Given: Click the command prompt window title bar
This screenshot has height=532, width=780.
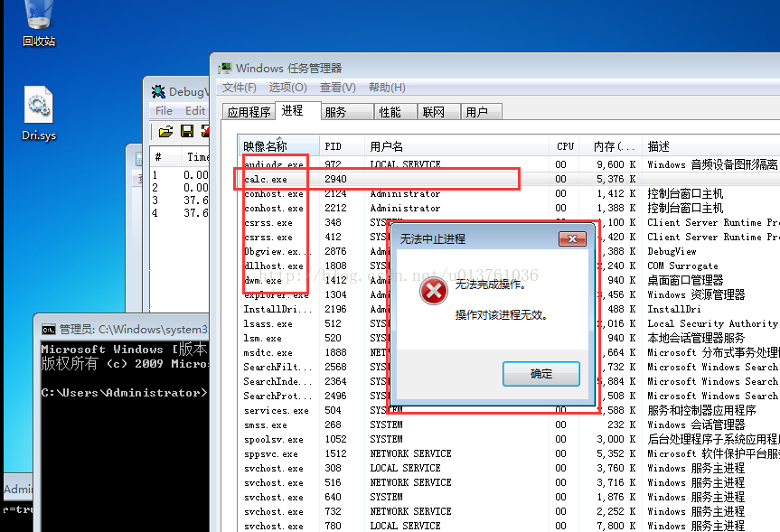Looking at the screenshot, I should point(121,330).
